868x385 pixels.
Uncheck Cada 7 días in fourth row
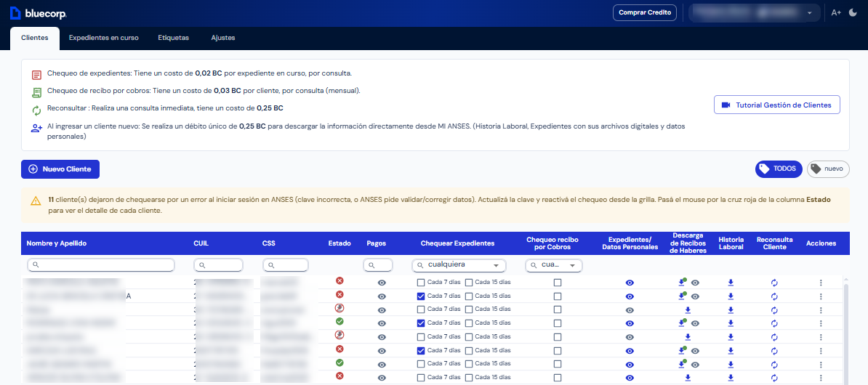pyautogui.click(x=421, y=323)
